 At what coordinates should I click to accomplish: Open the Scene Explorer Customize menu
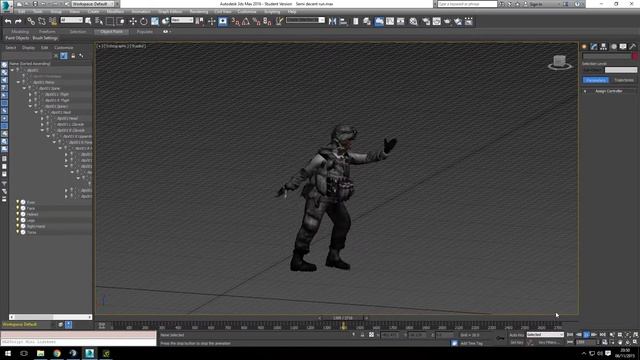pyautogui.click(x=64, y=47)
